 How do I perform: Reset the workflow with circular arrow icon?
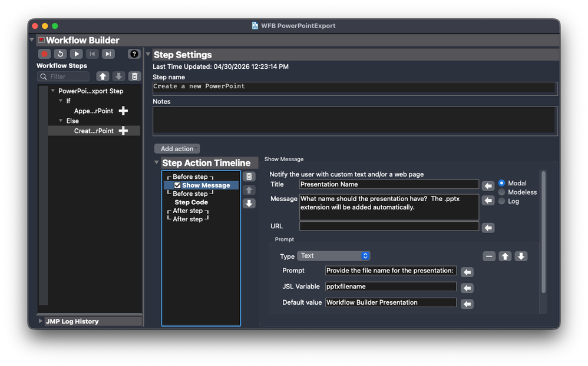[60, 54]
